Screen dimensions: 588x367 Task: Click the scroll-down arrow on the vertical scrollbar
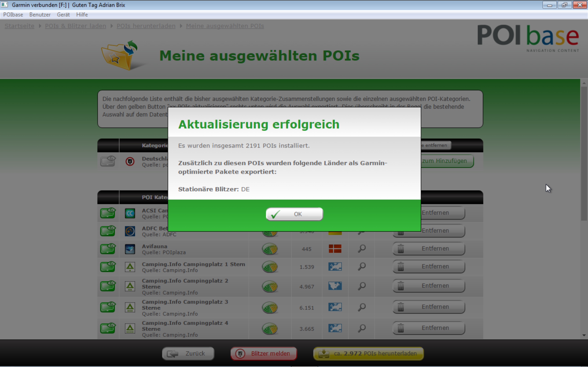pos(584,335)
